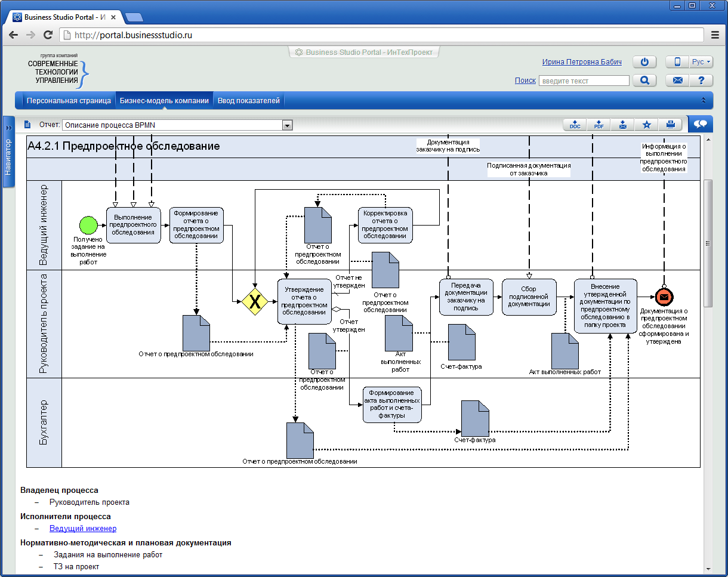Open report type dropdown list
The image size is (728, 577).
point(287,125)
